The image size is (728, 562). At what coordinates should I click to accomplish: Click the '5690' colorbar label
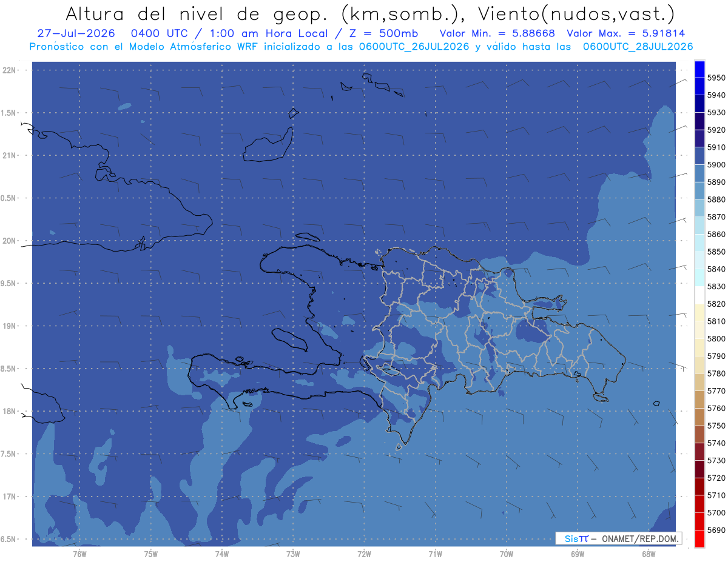tap(716, 530)
